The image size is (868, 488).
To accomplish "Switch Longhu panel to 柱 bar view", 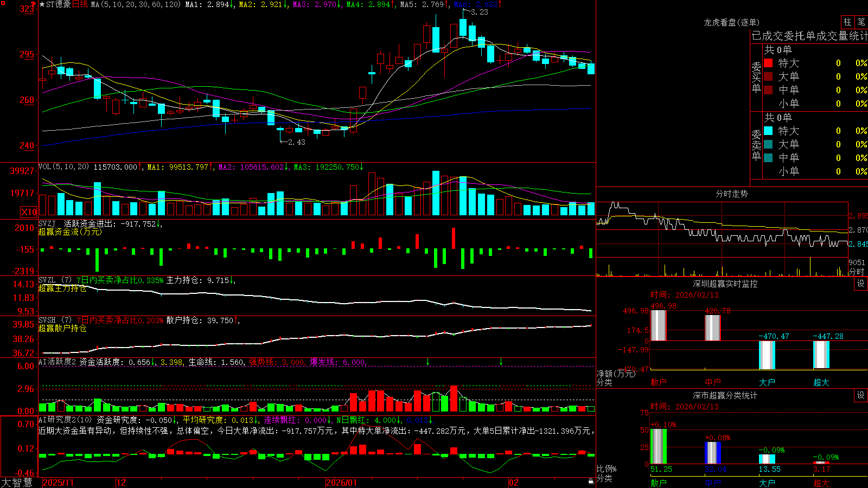I will [x=847, y=22].
